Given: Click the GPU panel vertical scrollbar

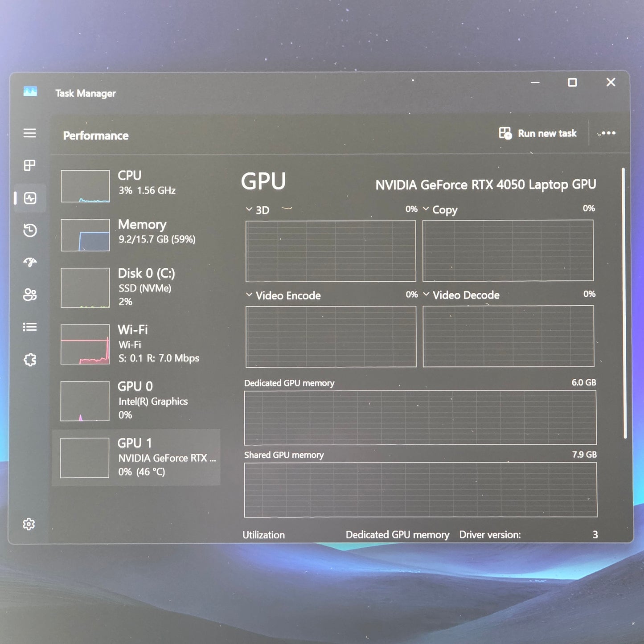Looking at the screenshot, I should 623,303.
